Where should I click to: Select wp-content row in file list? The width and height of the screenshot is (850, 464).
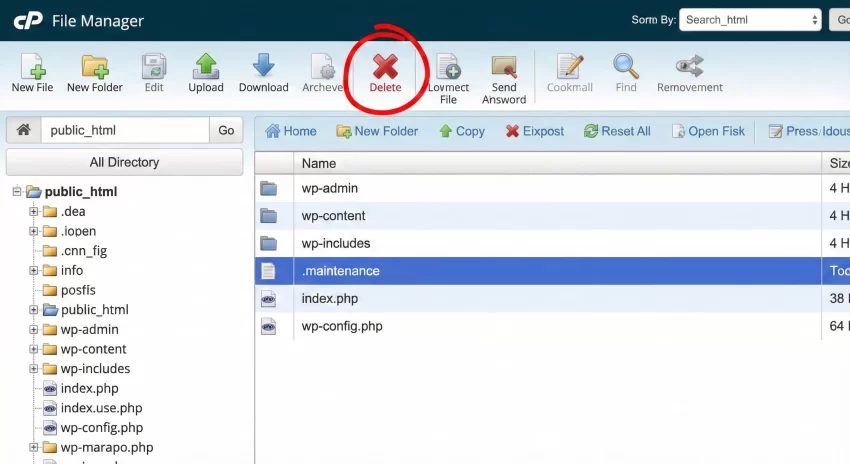click(552, 216)
